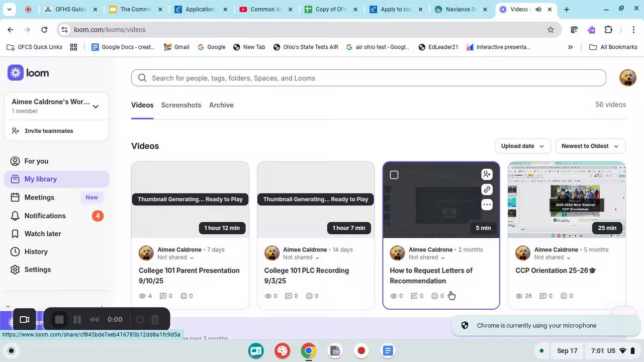Open the Gmail bookmark
644x362 pixels.
177,47
